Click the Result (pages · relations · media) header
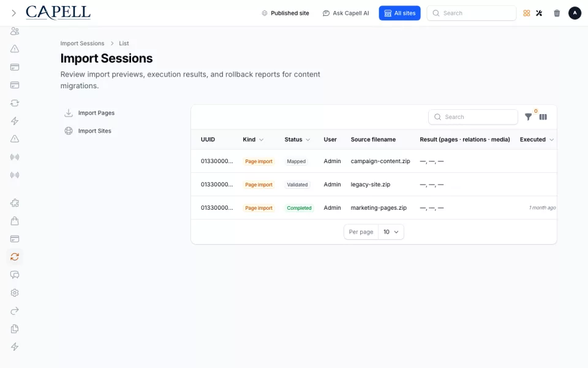 465,140
